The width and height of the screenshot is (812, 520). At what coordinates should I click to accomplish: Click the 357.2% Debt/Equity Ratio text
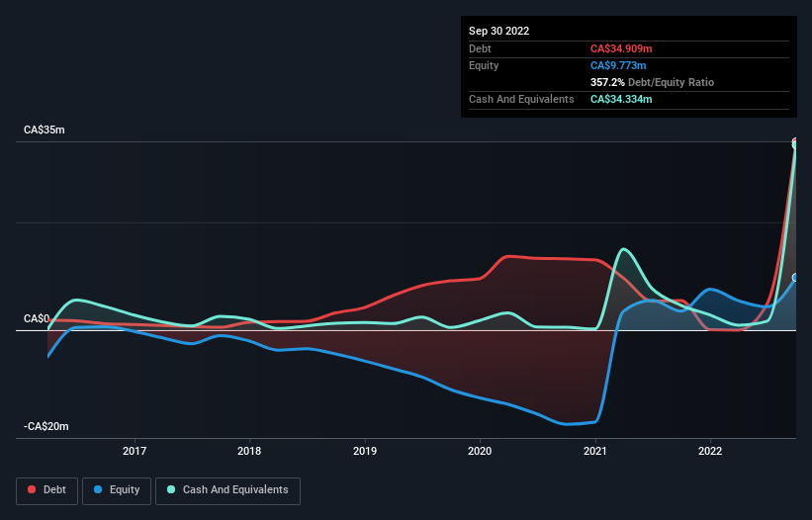(x=652, y=82)
